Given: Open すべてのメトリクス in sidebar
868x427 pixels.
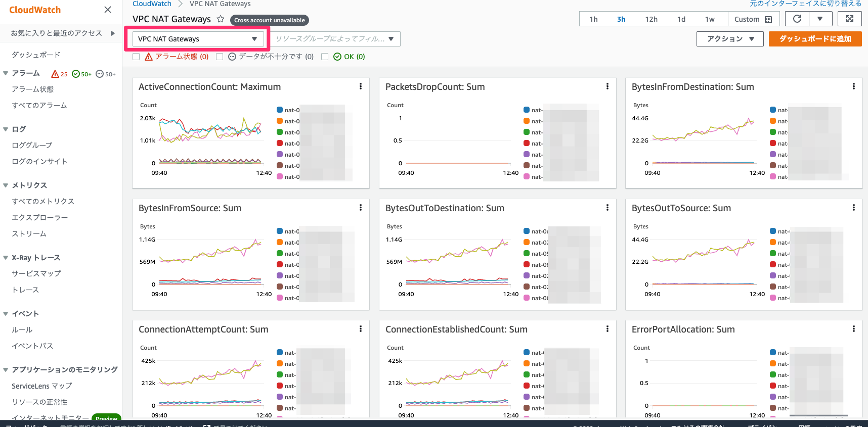Looking at the screenshot, I should pos(43,201).
